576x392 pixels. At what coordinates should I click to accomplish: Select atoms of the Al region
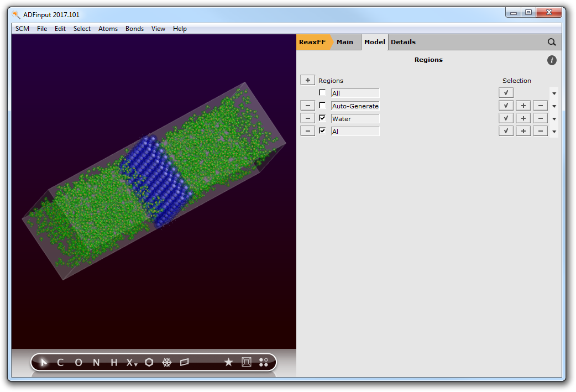(x=506, y=131)
